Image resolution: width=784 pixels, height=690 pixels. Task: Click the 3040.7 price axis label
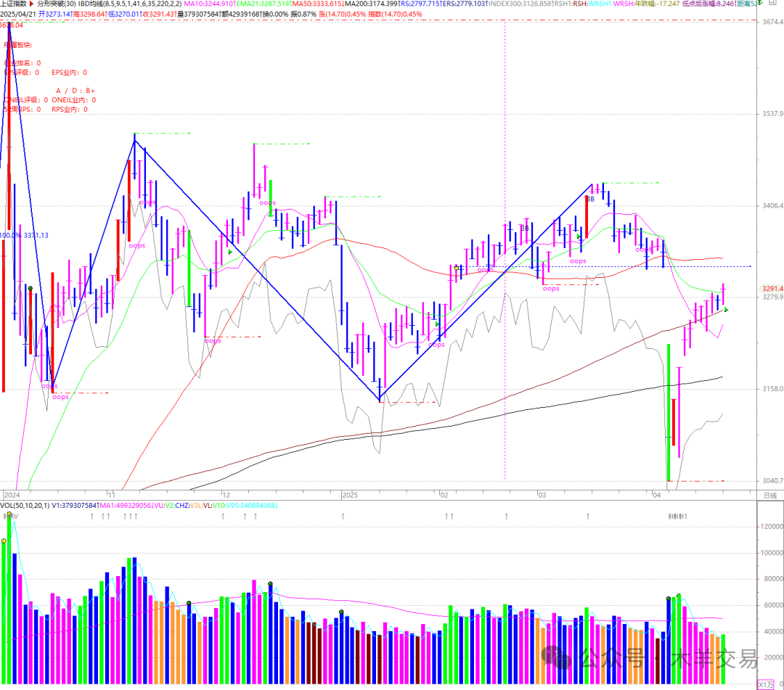coord(772,480)
